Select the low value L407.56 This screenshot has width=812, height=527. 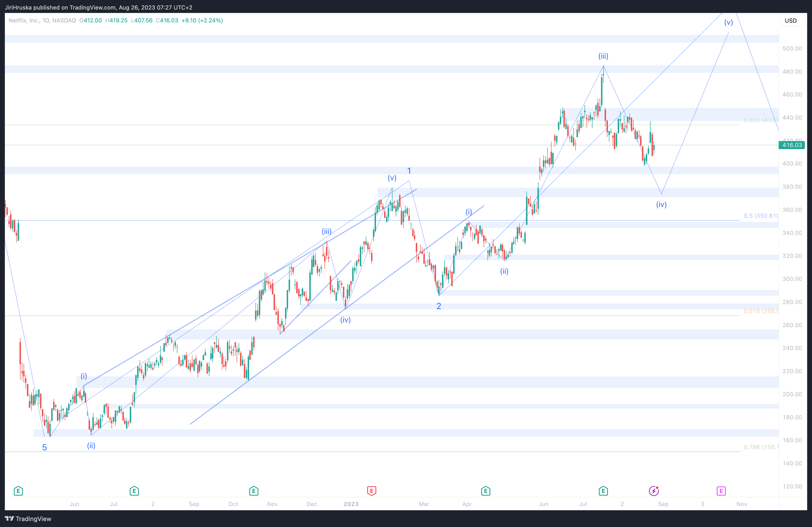[x=142, y=20]
